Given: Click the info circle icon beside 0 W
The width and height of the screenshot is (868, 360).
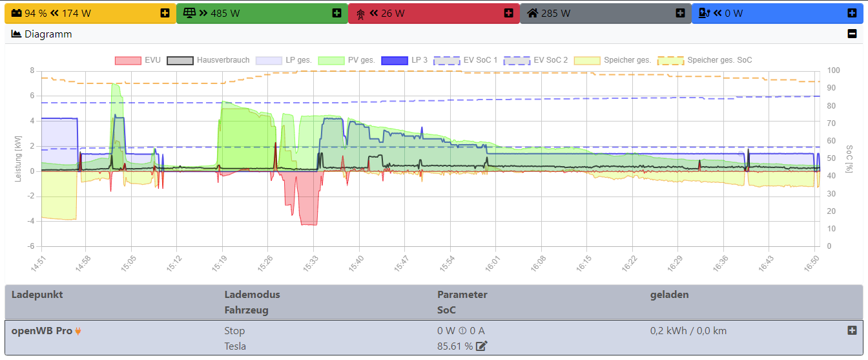Looking at the screenshot, I should (x=462, y=331).
